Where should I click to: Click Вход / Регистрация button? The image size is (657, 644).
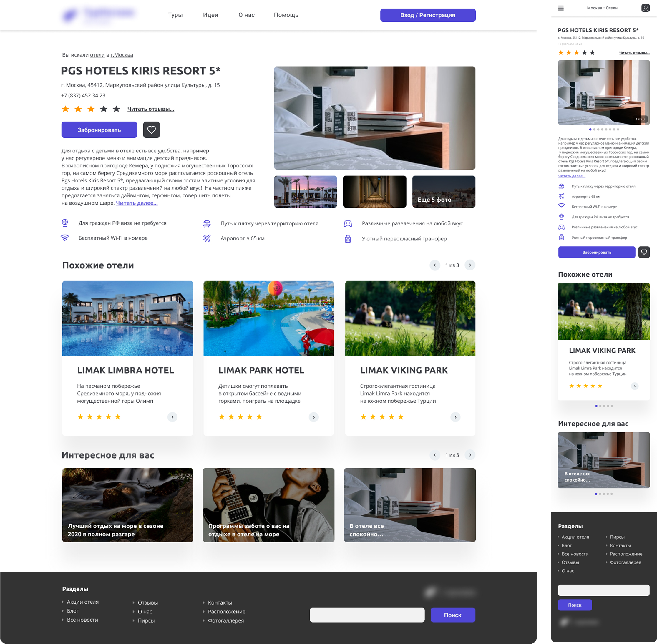pyautogui.click(x=428, y=15)
